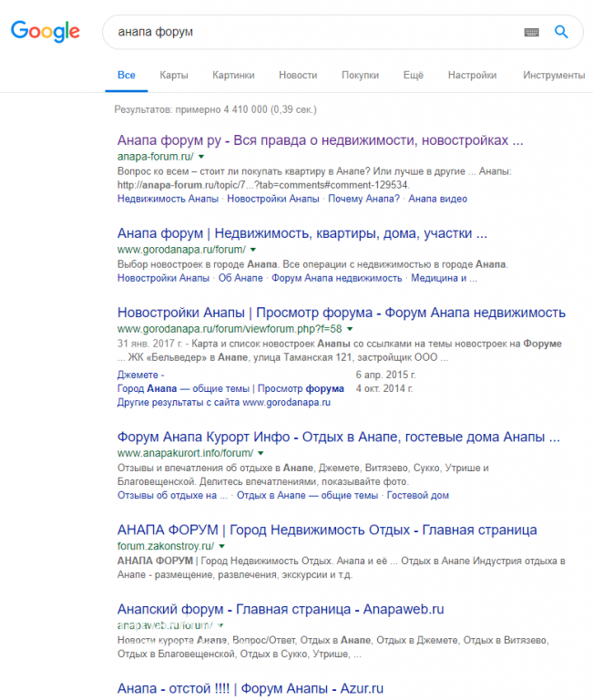Open 'Настройки' menu
This screenshot has height=700, width=593.
[472, 75]
